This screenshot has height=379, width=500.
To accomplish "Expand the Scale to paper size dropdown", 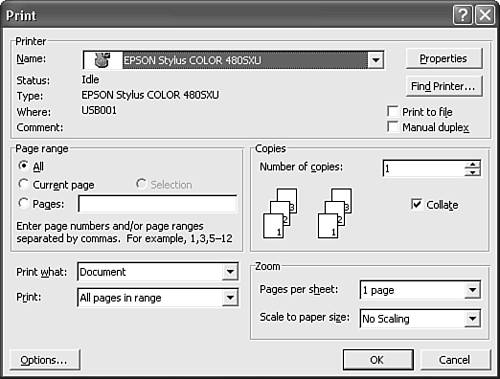I will click(x=472, y=318).
